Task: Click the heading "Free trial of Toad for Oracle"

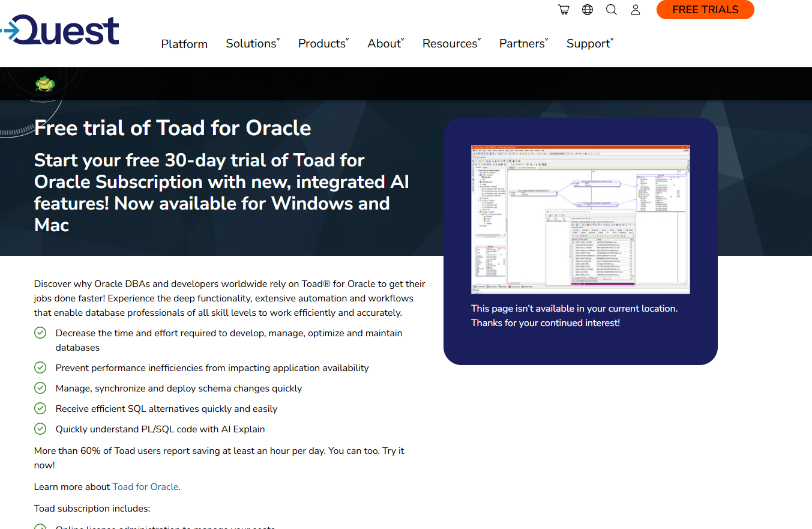Action: (x=173, y=128)
